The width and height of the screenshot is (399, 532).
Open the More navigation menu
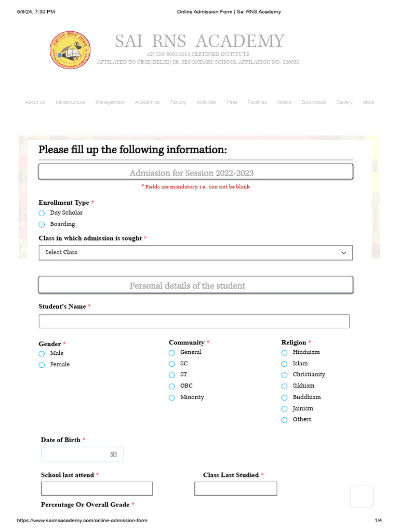[369, 102]
